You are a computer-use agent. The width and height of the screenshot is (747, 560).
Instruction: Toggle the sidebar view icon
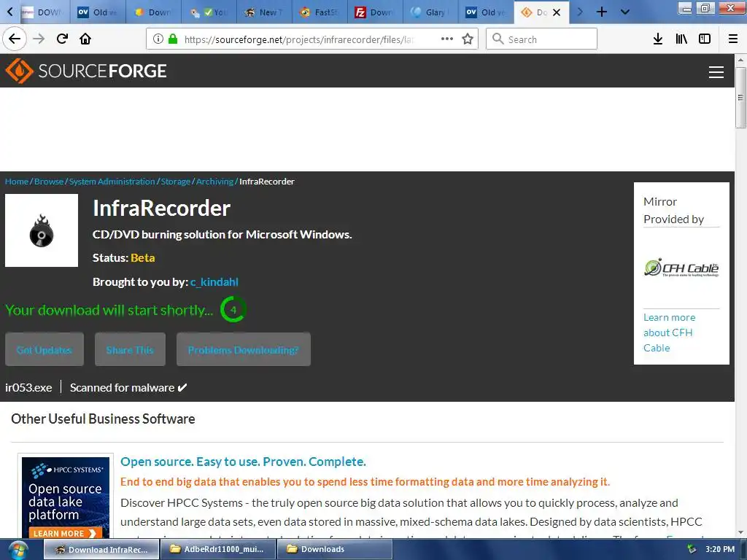pyautogui.click(x=705, y=39)
